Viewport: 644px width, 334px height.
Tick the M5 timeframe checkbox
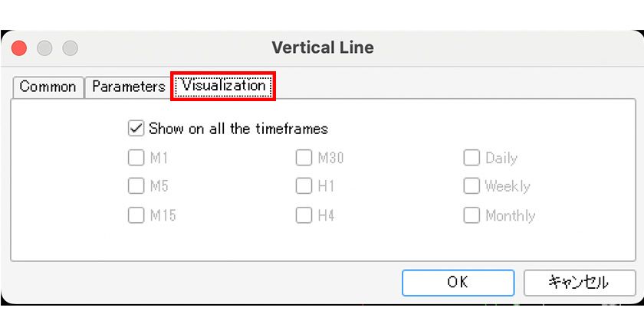136,186
